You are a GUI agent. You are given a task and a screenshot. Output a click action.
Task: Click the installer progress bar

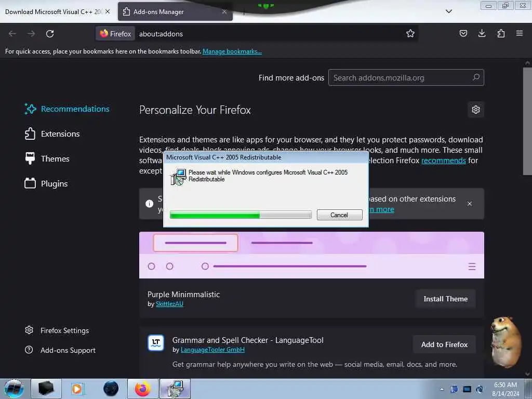(x=241, y=215)
